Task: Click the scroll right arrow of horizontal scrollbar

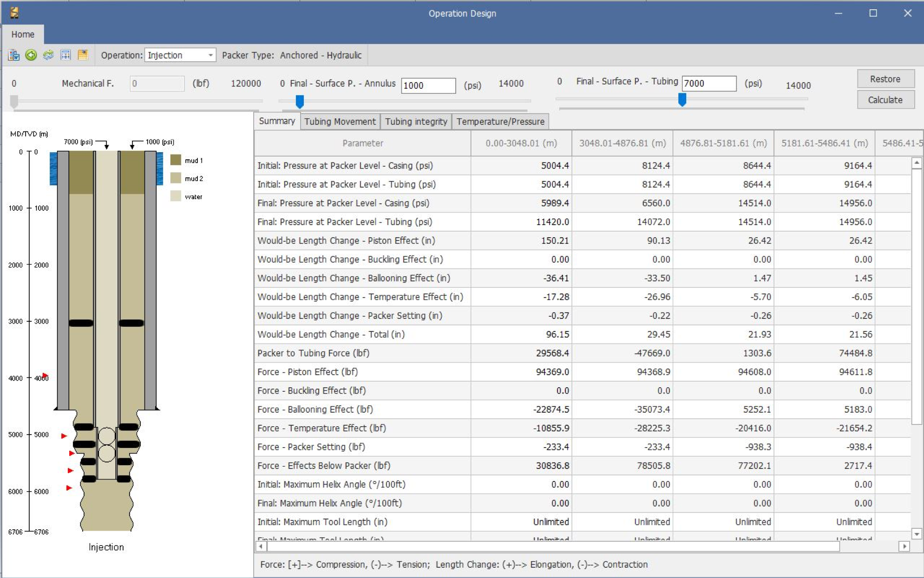Action: pos(904,546)
